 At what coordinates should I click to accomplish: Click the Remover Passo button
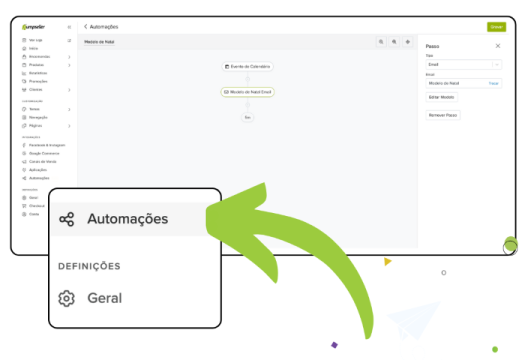tap(443, 115)
